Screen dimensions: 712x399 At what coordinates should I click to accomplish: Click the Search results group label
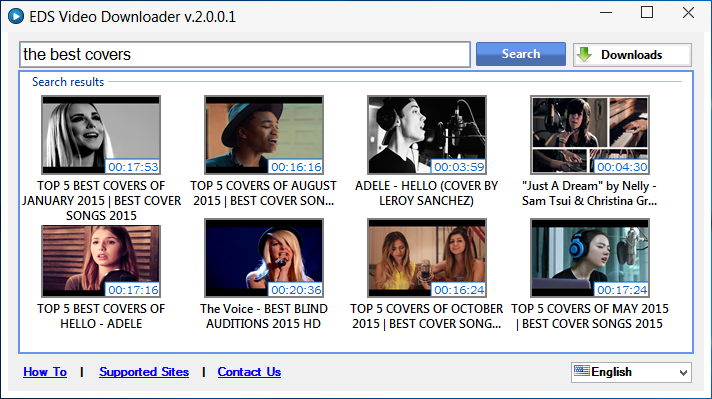click(68, 82)
